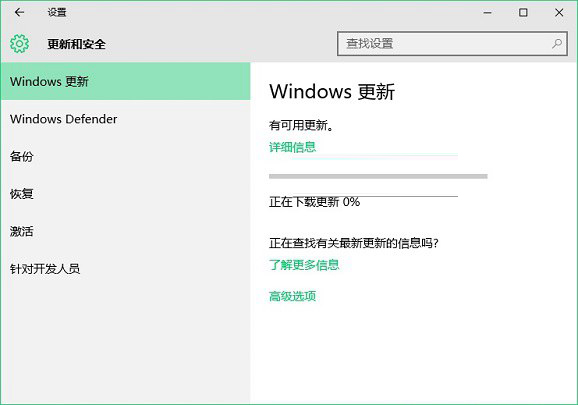Screen dimensions: 578x405
Task: Click the Windows 更新 page heading
Action: (332, 91)
